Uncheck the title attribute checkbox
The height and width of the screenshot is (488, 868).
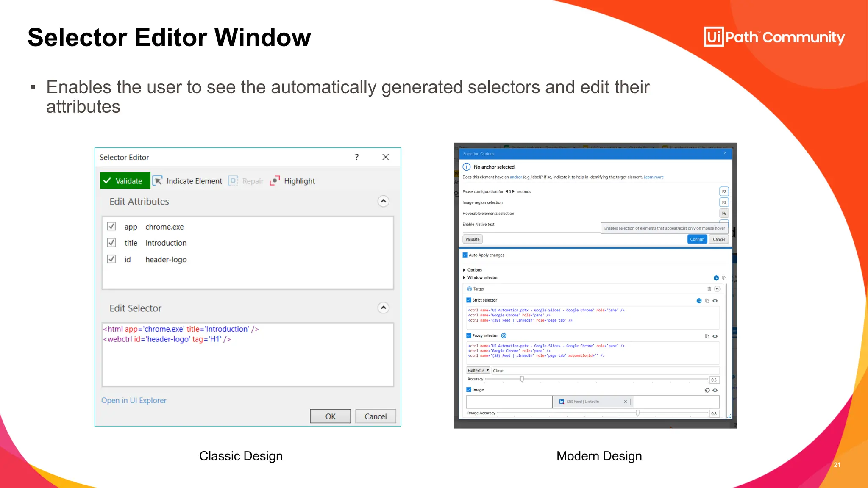pos(111,243)
